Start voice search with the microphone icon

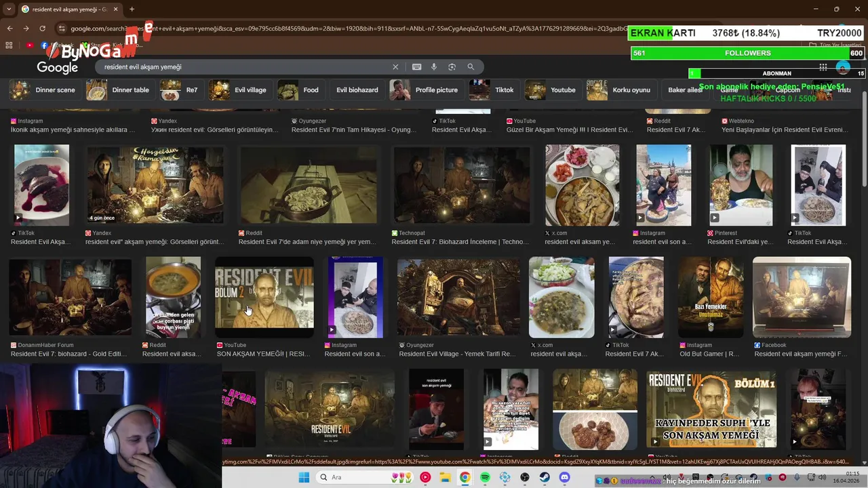click(434, 67)
